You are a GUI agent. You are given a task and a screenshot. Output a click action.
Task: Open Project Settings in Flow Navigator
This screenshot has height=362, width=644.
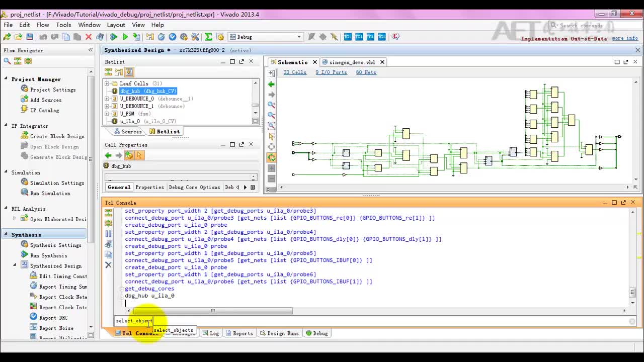click(53, 89)
